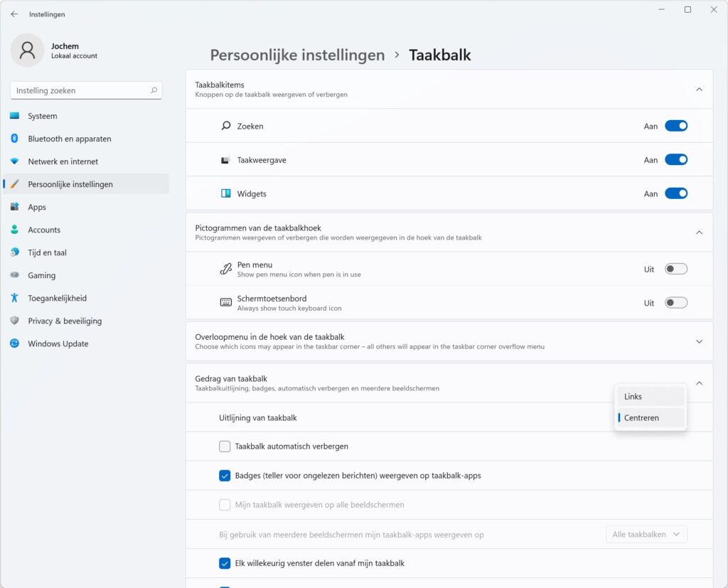Enable the Pen menu toggle

676,269
